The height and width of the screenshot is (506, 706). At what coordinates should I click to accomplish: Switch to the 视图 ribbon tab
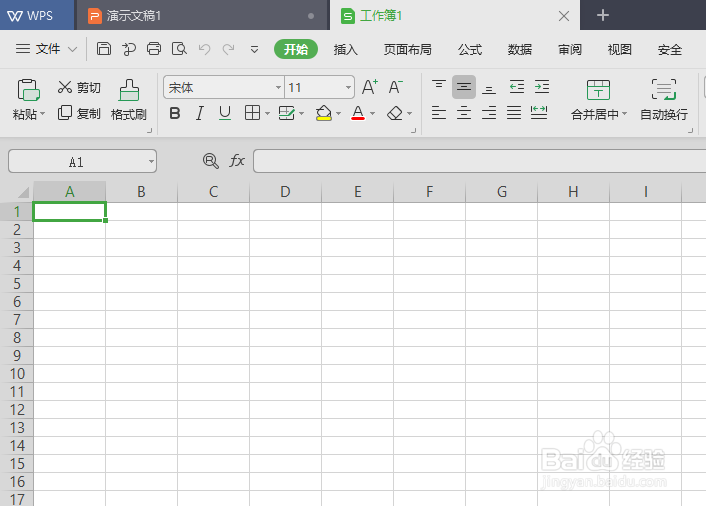(620, 49)
